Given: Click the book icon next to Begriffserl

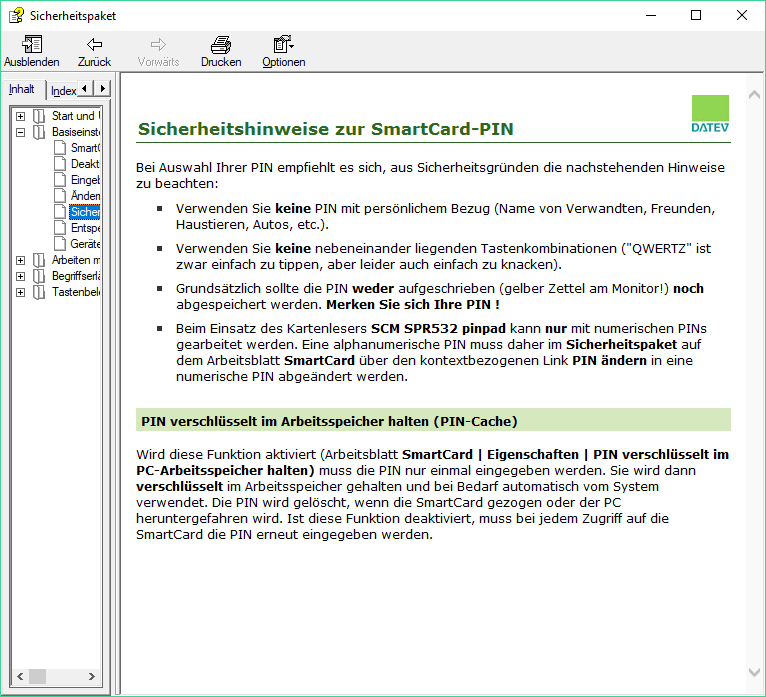Looking at the screenshot, I should point(39,276).
